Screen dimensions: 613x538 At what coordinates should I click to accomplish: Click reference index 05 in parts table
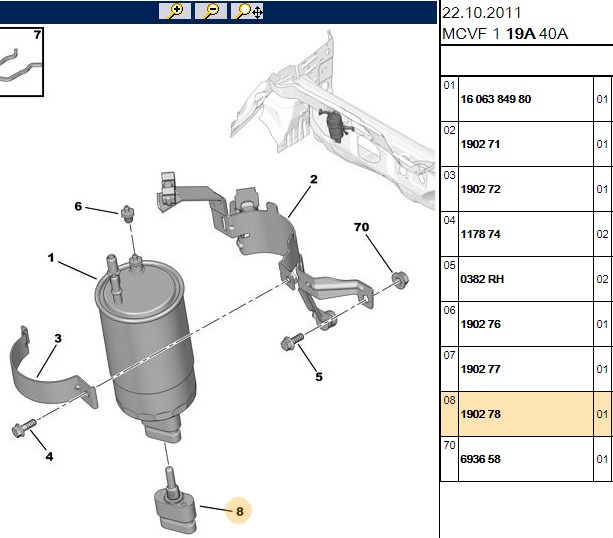(x=450, y=265)
